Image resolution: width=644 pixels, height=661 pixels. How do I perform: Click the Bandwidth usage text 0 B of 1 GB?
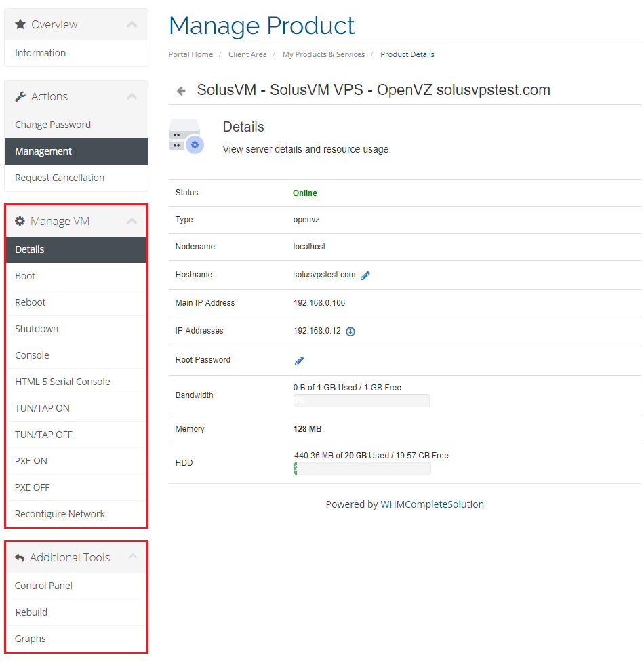347,388
